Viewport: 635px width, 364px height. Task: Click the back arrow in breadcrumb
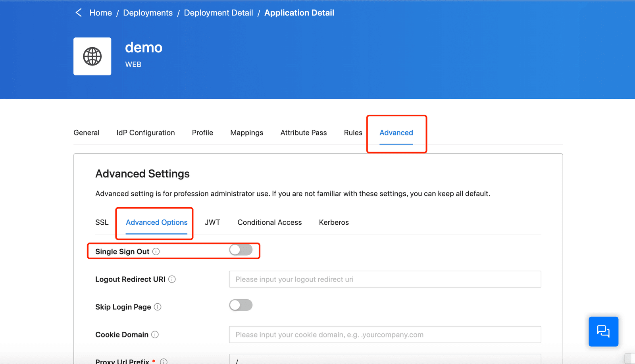click(79, 13)
